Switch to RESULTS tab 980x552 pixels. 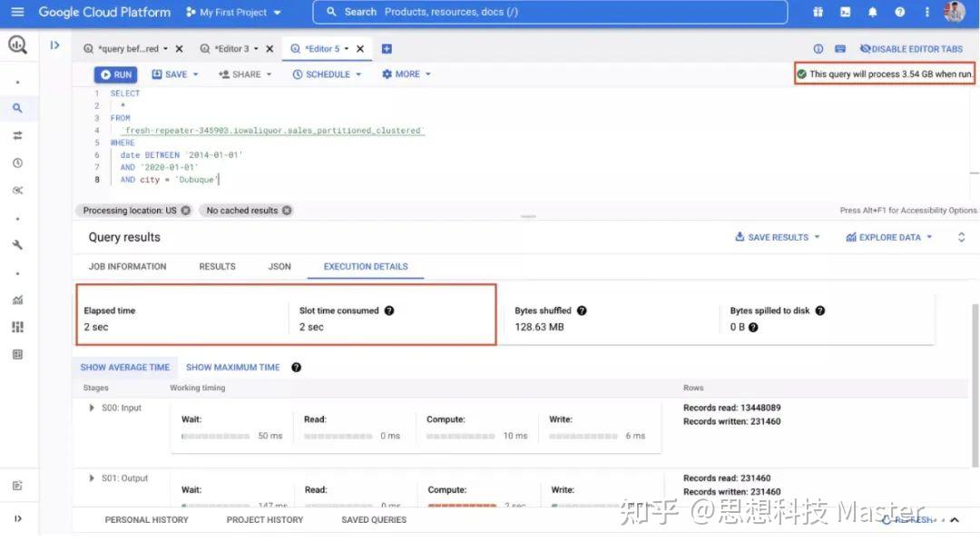(x=218, y=266)
